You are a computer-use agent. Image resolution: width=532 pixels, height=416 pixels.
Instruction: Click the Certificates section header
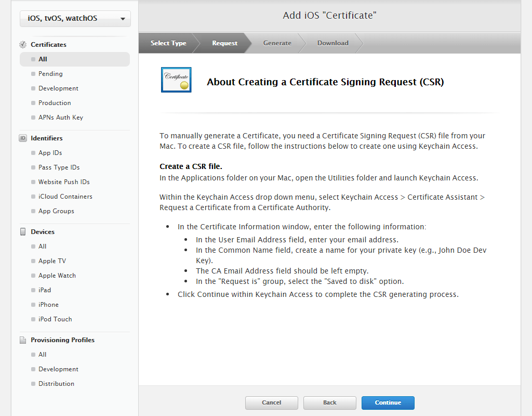point(48,45)
